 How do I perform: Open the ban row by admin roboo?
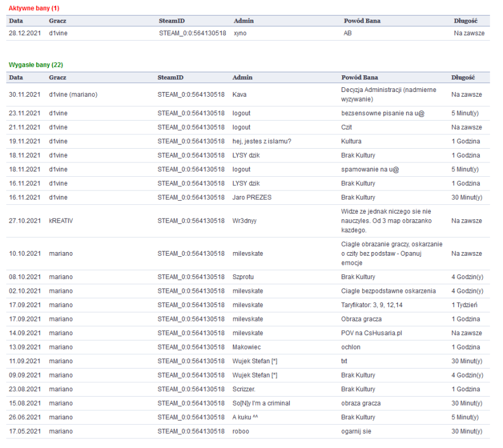[241, 431]
